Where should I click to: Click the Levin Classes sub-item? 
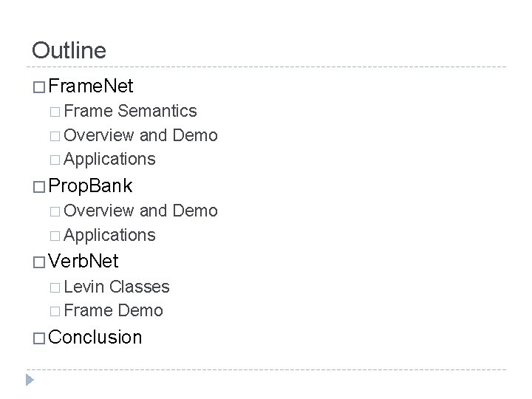tap(117, 287)
